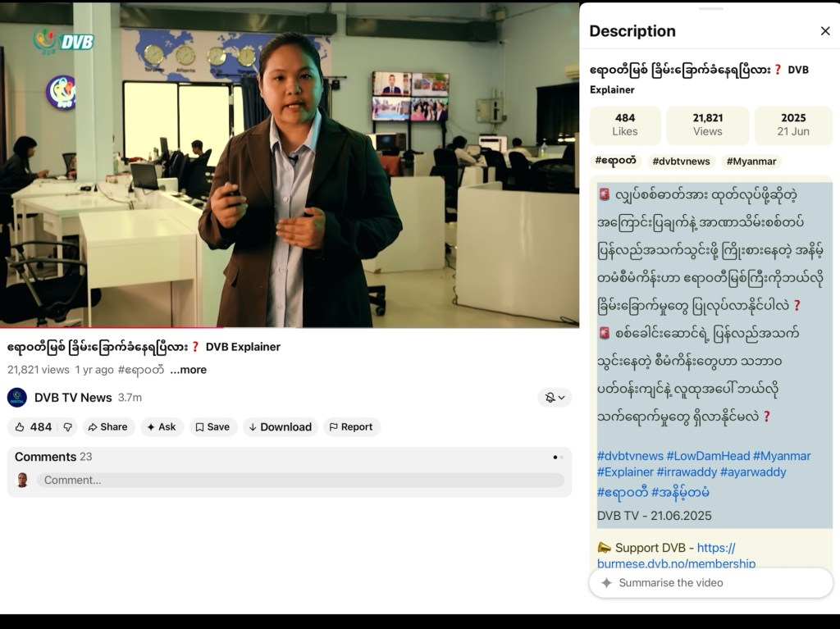Open #ayarwaddy hashtag link
This screenshot has width=840, height=629.
click(753, 472)
